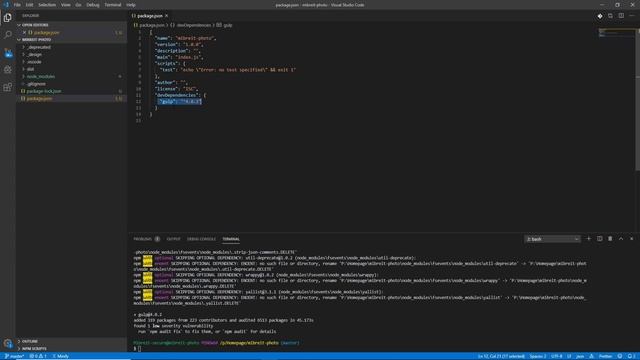Click the minimap code overview
640x360 pixels.
(x=616, y=33)
